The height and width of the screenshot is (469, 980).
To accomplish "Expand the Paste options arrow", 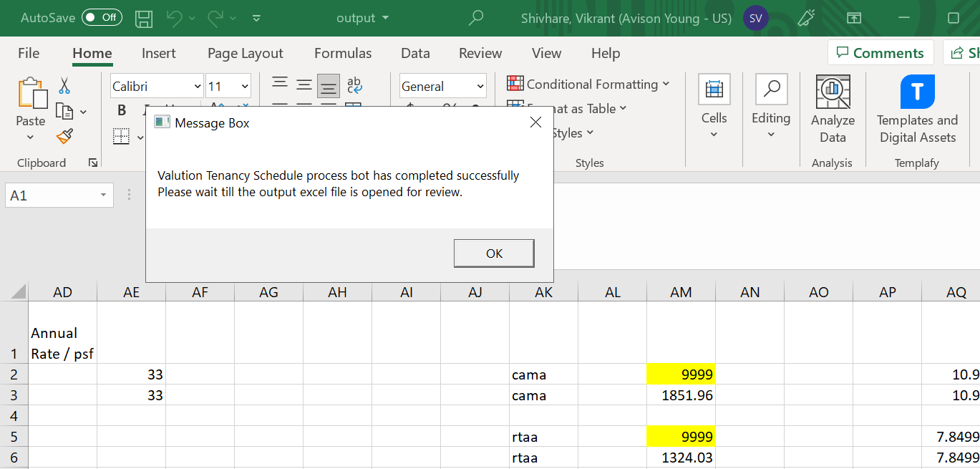I will click(30, 137).
